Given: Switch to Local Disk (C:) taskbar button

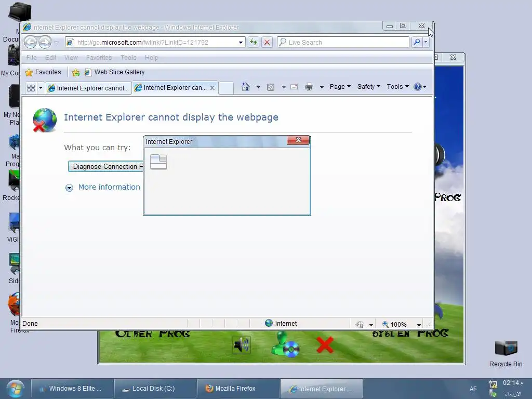Looking at the screenshot, I should tap(155, 389).
